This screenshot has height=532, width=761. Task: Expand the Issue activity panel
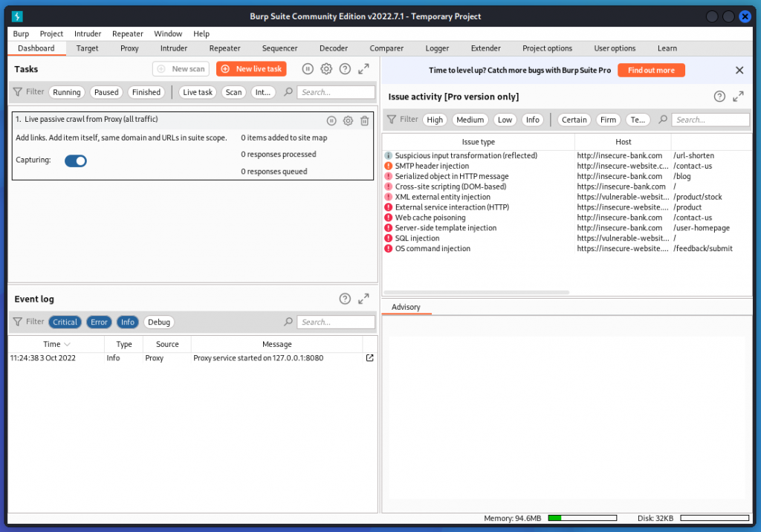tap(738, 97)
